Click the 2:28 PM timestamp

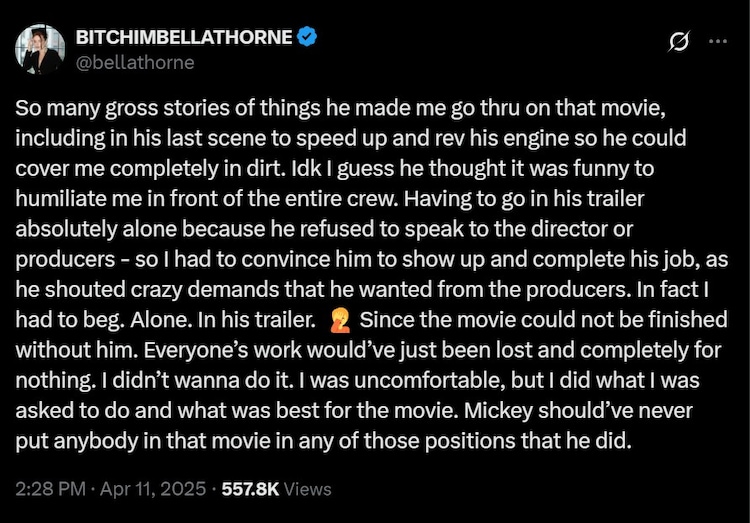click(x=49, y=490)
